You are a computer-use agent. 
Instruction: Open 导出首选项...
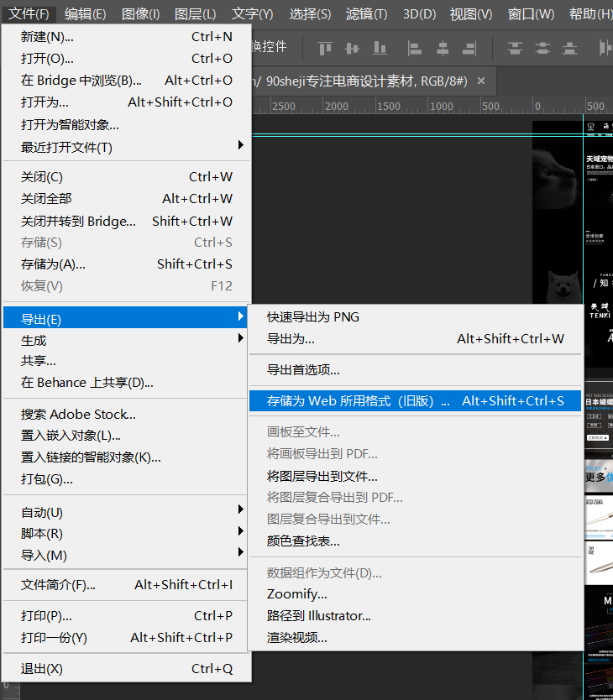415,369
